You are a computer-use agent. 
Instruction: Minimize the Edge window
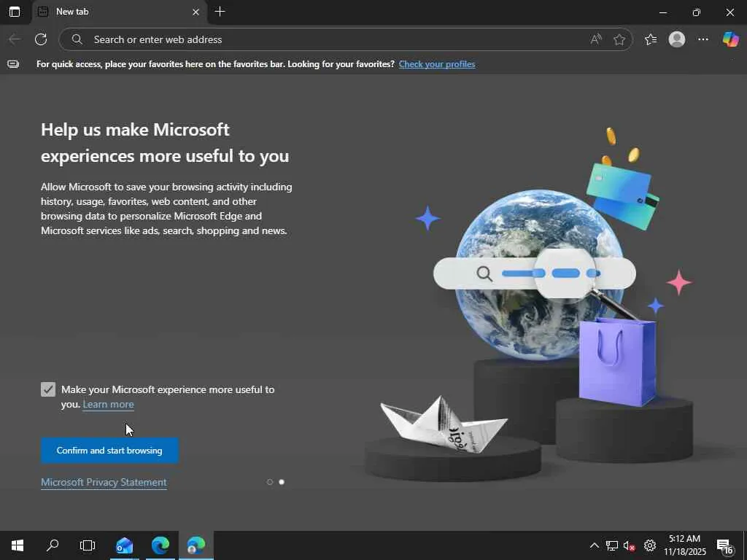tap(663, 12)
